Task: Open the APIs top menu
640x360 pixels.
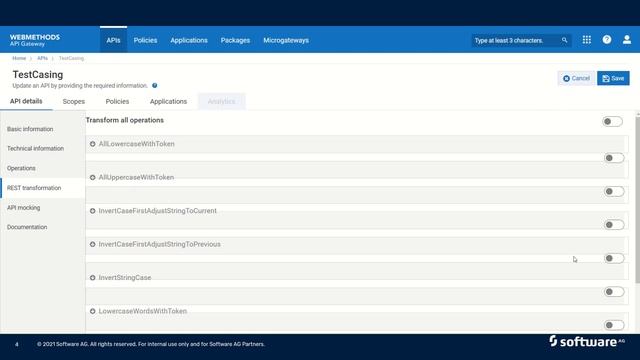Action: coord(113,40)
